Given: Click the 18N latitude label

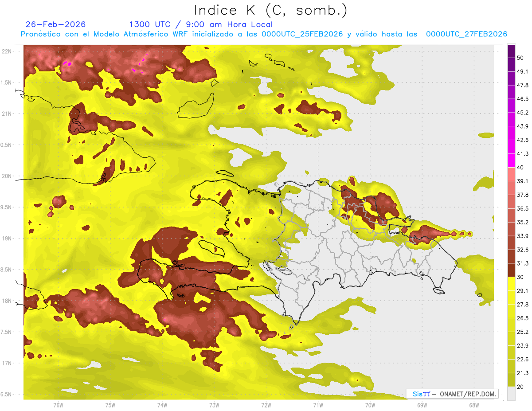Looking at the screenshot, I should click(7, 301).
